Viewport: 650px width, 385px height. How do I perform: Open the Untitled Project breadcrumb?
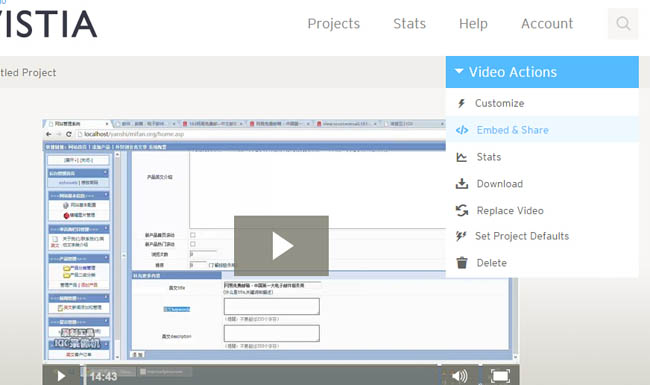pyautogui.click(x=28, y=73)
